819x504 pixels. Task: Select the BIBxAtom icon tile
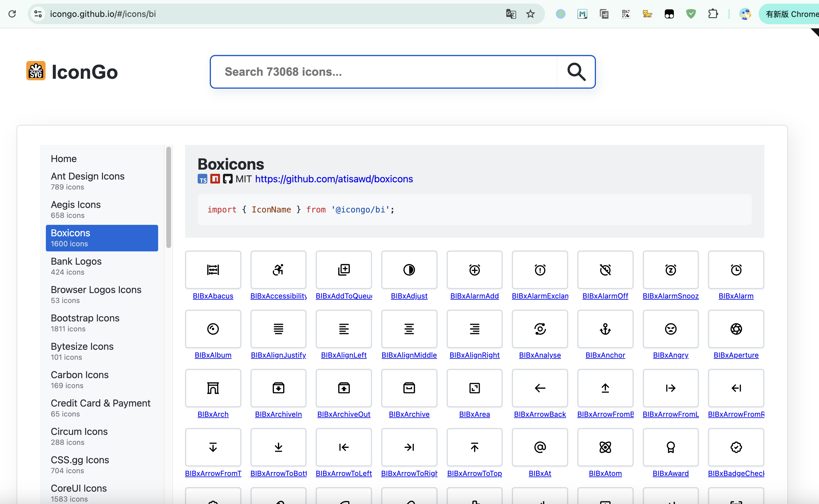(x=605, y=447)
